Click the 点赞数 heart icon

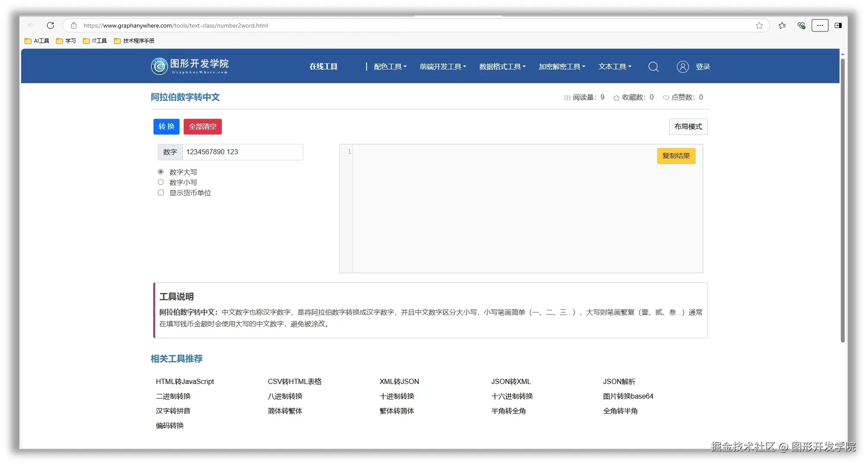666,98
